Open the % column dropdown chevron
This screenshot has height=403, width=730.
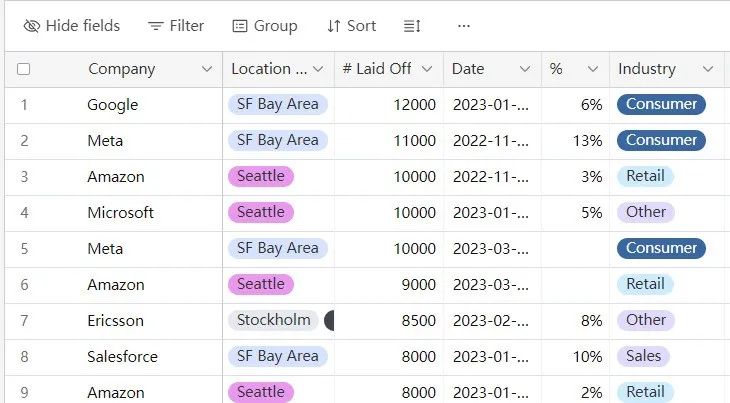tap(592, 69)
